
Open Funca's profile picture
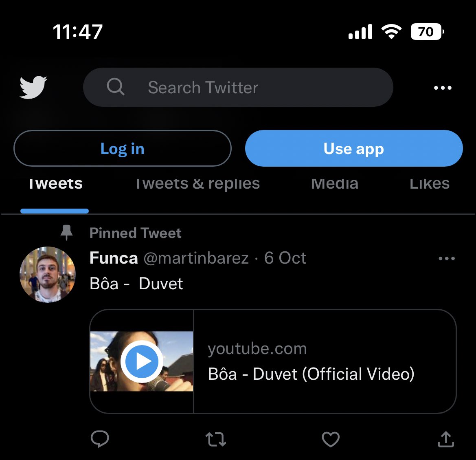coord(48,274)
